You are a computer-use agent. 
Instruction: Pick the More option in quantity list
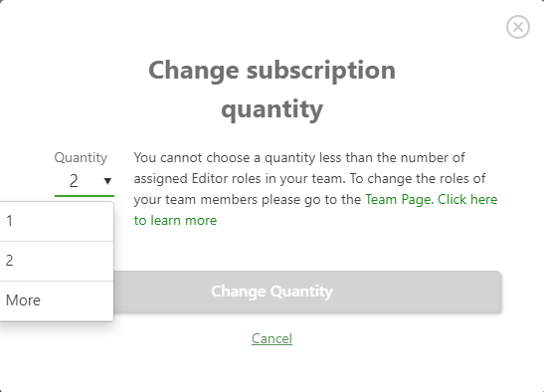[x=57, y=300]
